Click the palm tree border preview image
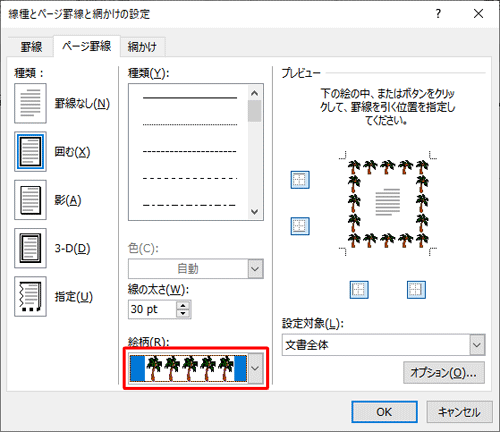This screenshot has height=432, width=500. [388, 203]
